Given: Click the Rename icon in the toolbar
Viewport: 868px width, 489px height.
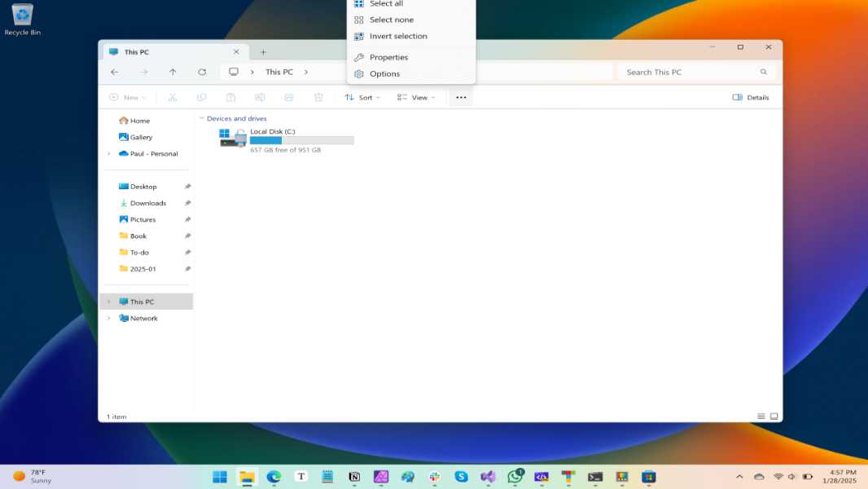Looking at the screenshot, I should [261, 97].
